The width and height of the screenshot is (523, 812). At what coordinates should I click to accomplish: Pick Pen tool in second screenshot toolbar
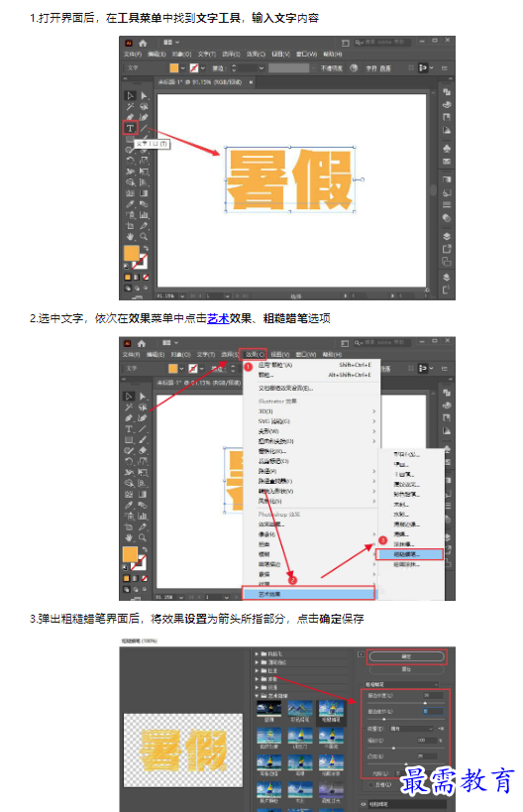click(x=129, y=418)
